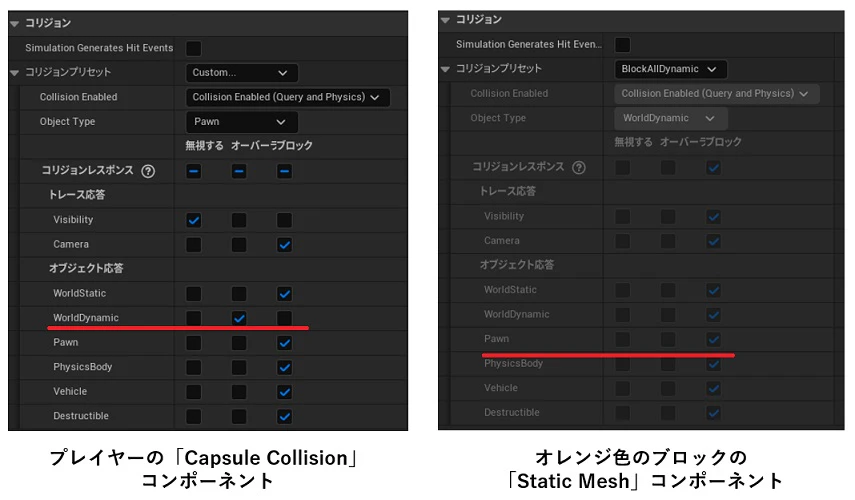Collapse the コリジョンプリセット section in left panel
855x500 pixels.
[x=15, y=73]
